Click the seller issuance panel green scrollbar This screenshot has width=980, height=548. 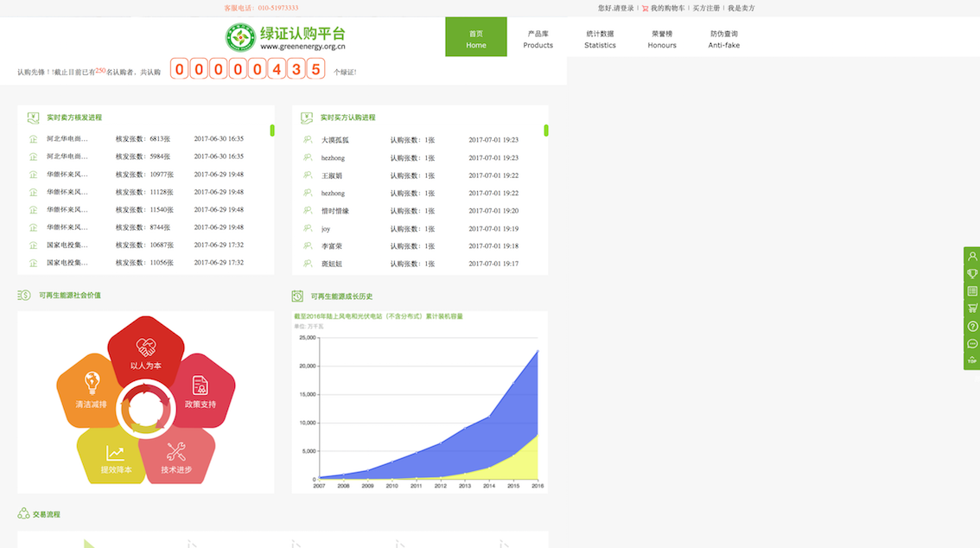272,131
